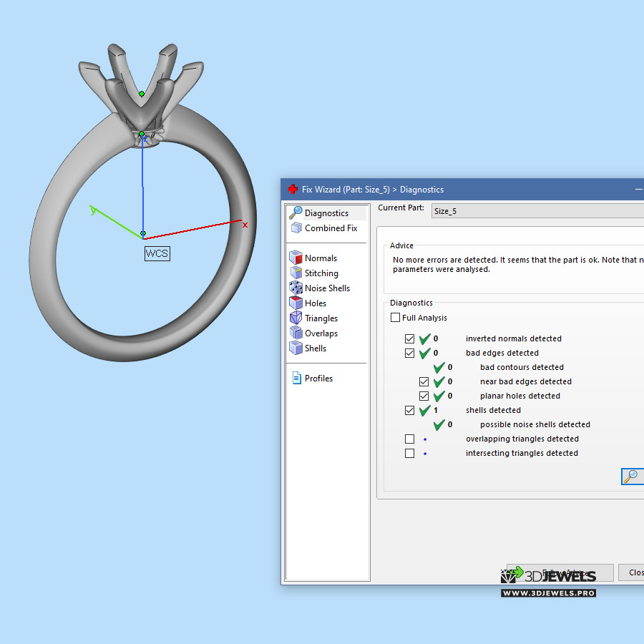The width and height of the screenshot is (644, 644).
Task: Click the Overlaps icon
Action: (x=296, y=333)
